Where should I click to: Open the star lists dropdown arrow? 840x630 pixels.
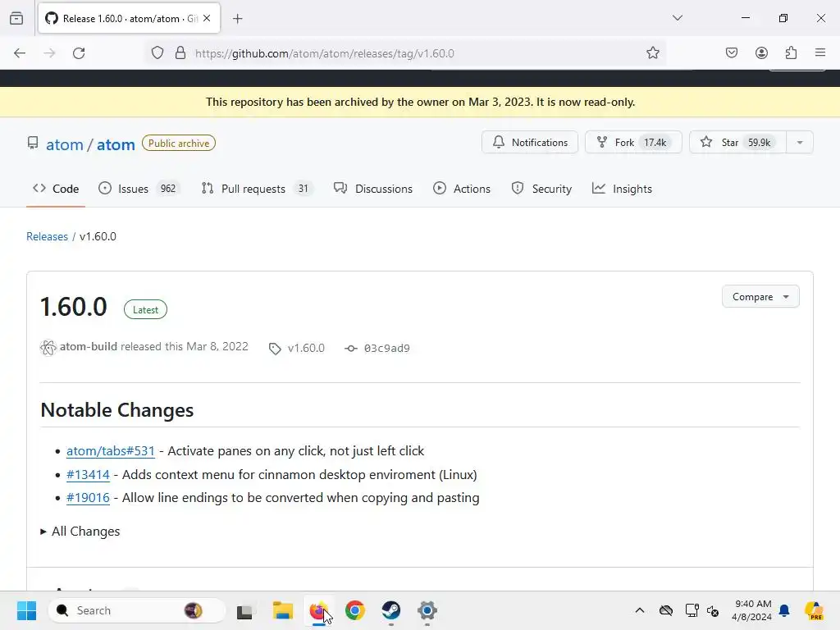pos(800,143)
